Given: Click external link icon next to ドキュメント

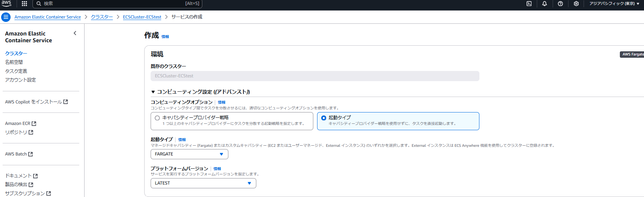Looking at the screenshot, I should pyautogui.click(x=35, y=176).
